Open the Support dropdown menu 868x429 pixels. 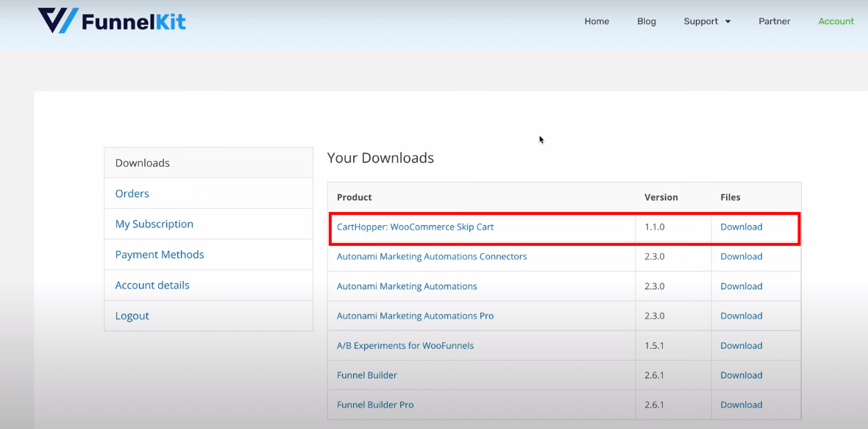701,21
